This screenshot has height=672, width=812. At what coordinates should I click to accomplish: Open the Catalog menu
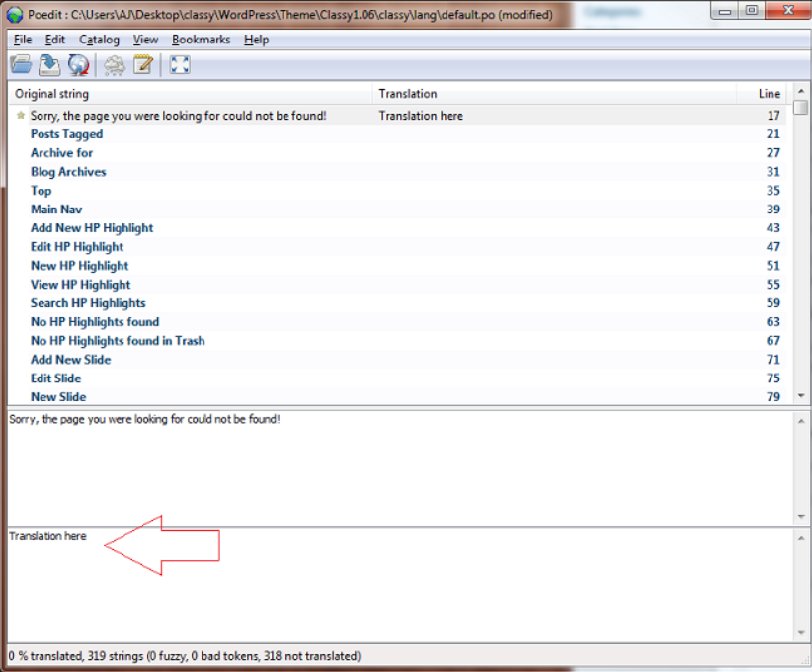(x=99, y=40)
